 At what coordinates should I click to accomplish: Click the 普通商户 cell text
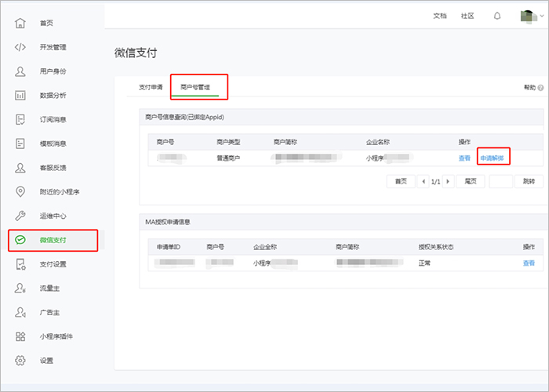[228, 158]
